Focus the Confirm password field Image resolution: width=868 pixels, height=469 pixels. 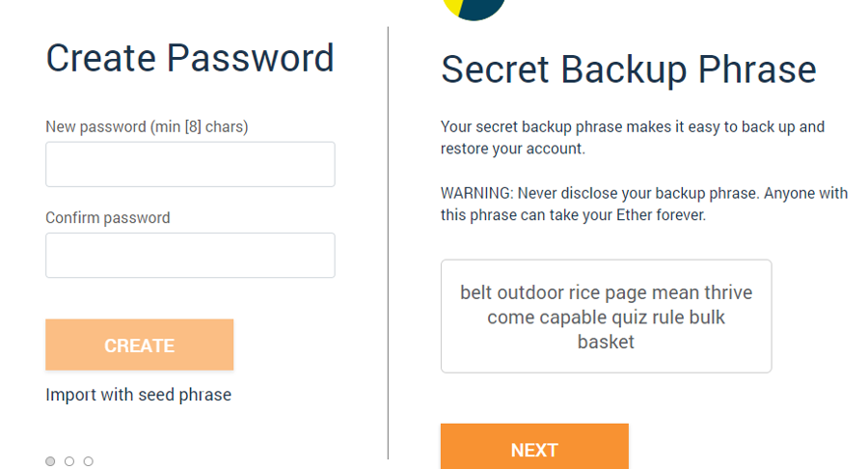click(190, 255)
